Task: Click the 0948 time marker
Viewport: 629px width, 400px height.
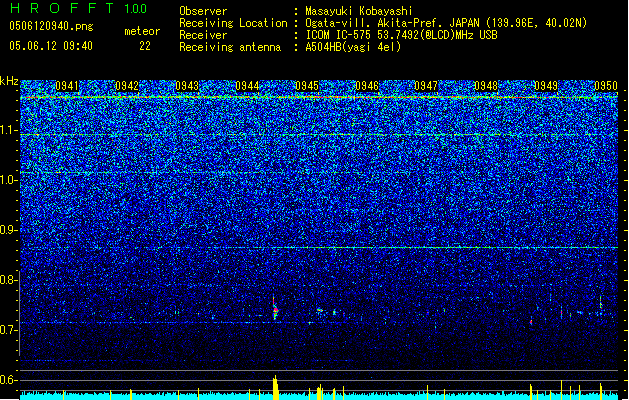Action: tap(486, 86)
